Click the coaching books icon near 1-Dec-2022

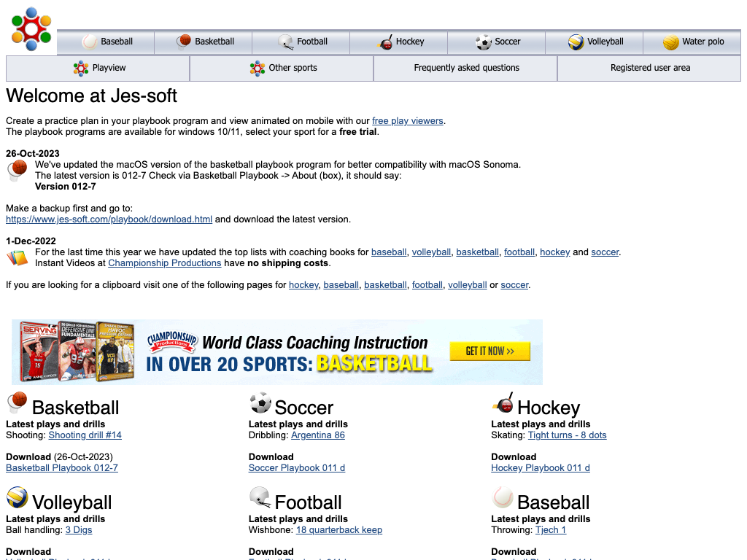(x=18, y=257)
